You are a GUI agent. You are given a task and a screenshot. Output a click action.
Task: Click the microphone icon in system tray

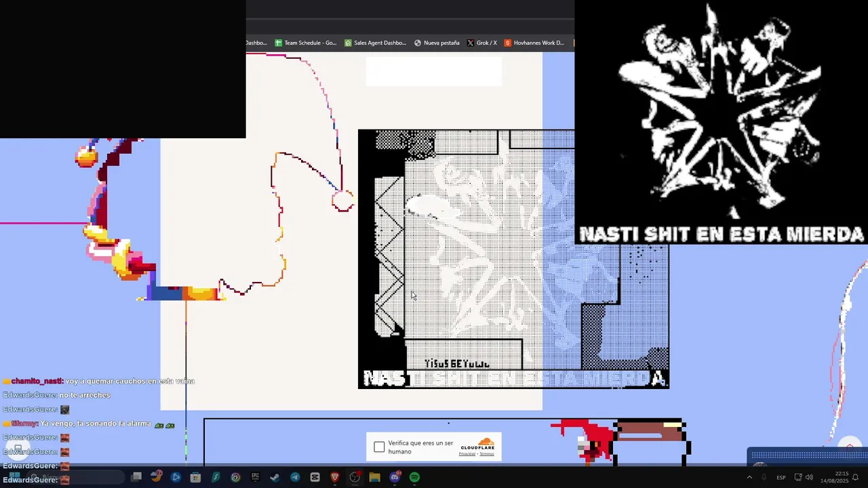point(764,477)
